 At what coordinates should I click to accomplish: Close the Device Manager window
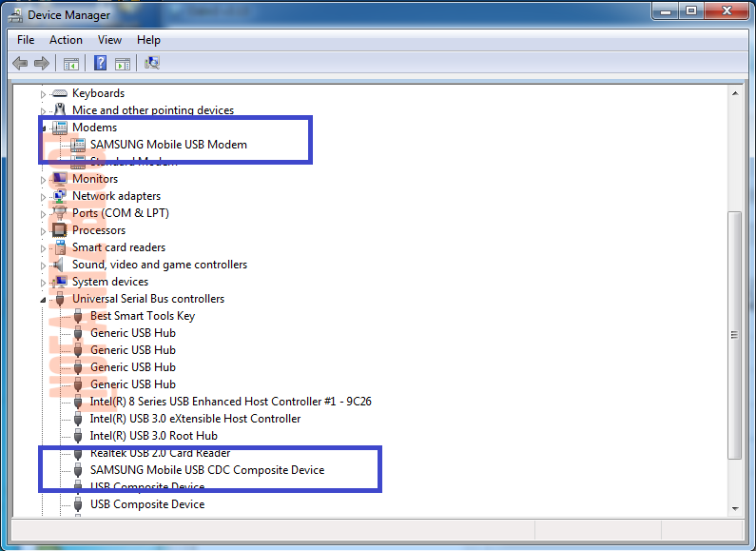(727, 11)
